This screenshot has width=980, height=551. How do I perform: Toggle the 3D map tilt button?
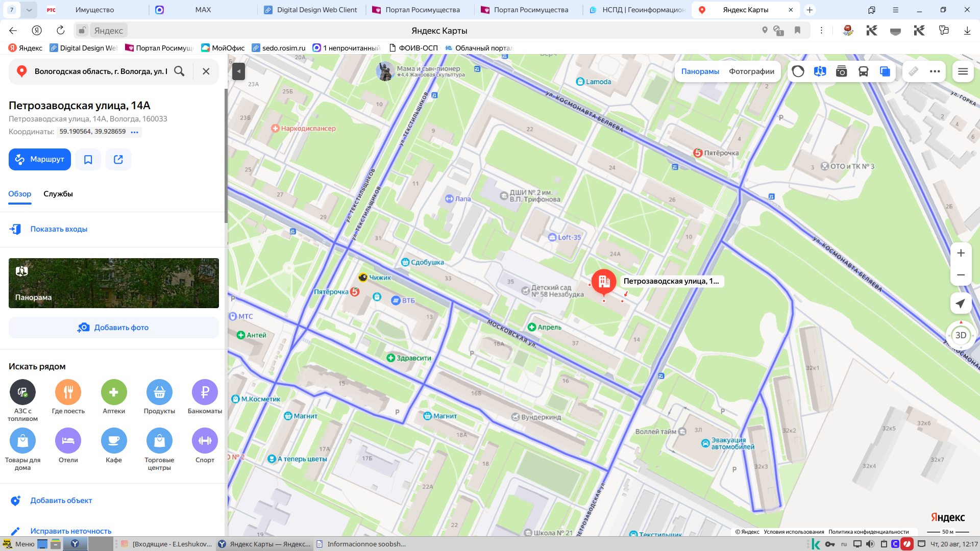(x=961, y=335)
